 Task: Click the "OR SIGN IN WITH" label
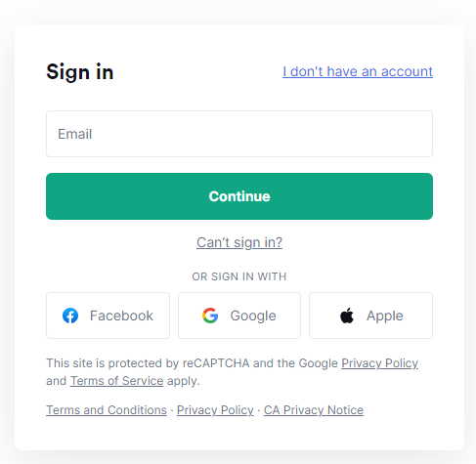(x=239, y=276)
